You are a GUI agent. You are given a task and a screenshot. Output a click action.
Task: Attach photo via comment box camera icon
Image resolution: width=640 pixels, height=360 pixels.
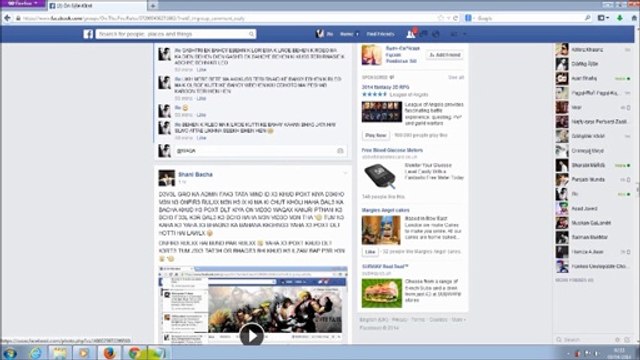pyautogui.click(x=340, y=151)
